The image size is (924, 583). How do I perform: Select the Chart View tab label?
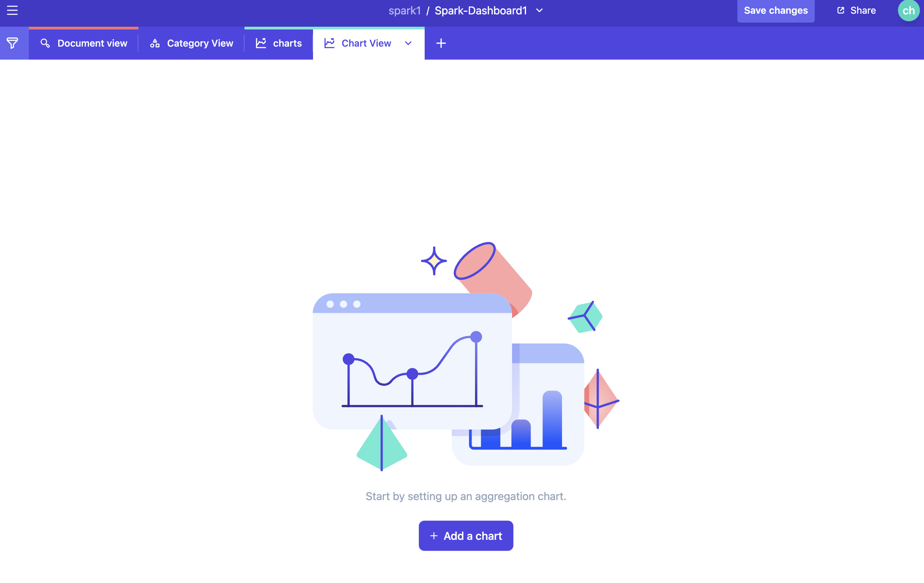click(x=366, y=43)
